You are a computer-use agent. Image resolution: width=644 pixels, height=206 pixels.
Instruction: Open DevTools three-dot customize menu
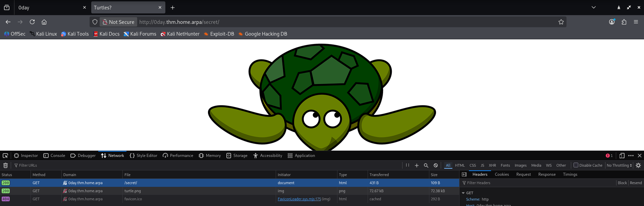[x=631, y=156]
